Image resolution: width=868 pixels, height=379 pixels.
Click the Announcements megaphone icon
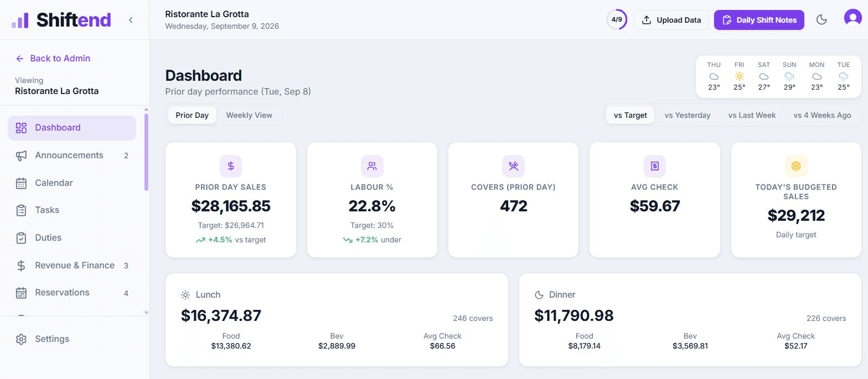point(21,155)
